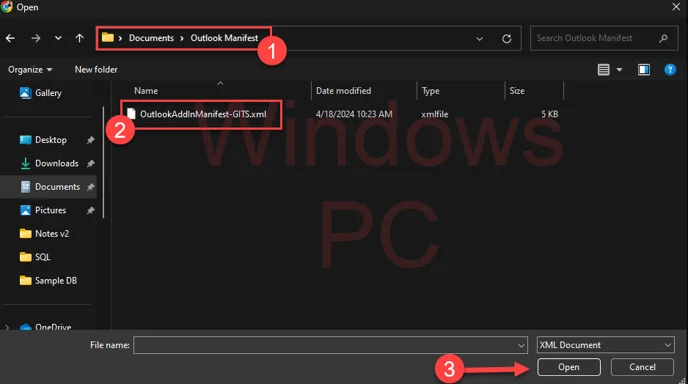Select OutlookAddInManifest-GITS.xml file

pyautogui.click(x=203, y=114)
